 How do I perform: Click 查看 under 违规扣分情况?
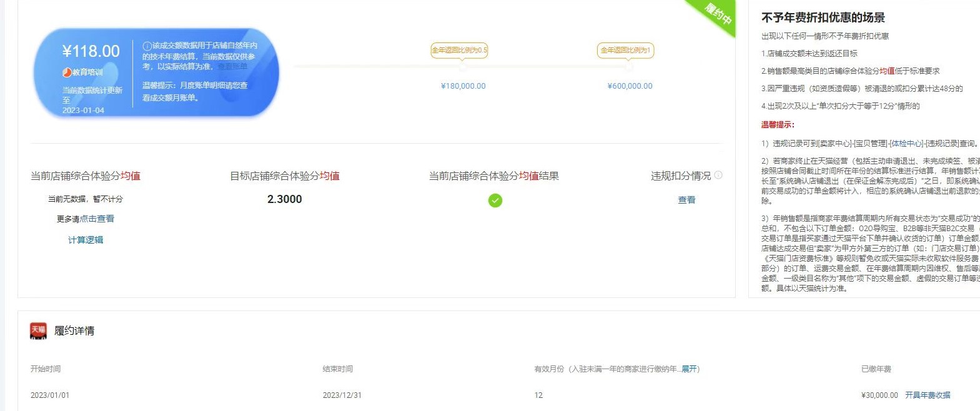[686, 200]
